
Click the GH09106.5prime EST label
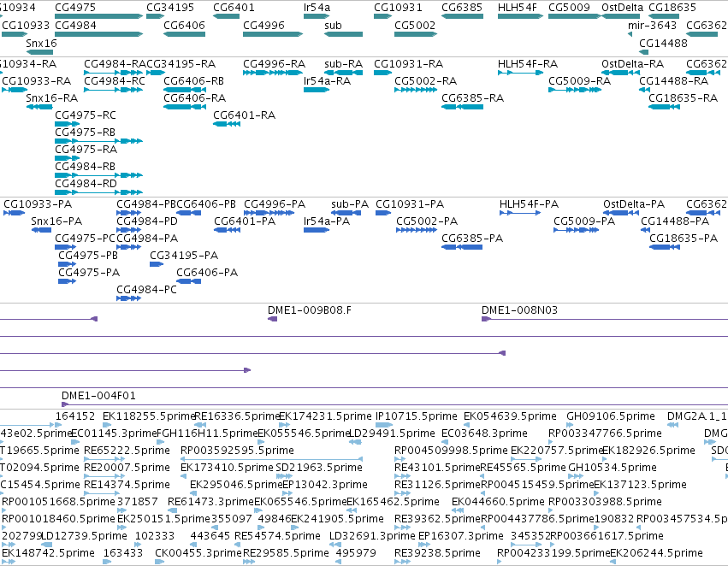pyautogui.click(x=611, y=416)
